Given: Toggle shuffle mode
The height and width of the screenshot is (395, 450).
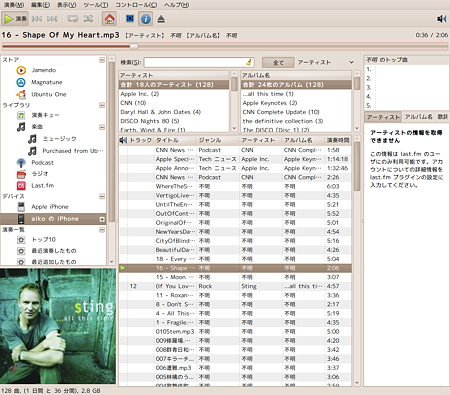Looking at the screenshot, I should point(88,19).
